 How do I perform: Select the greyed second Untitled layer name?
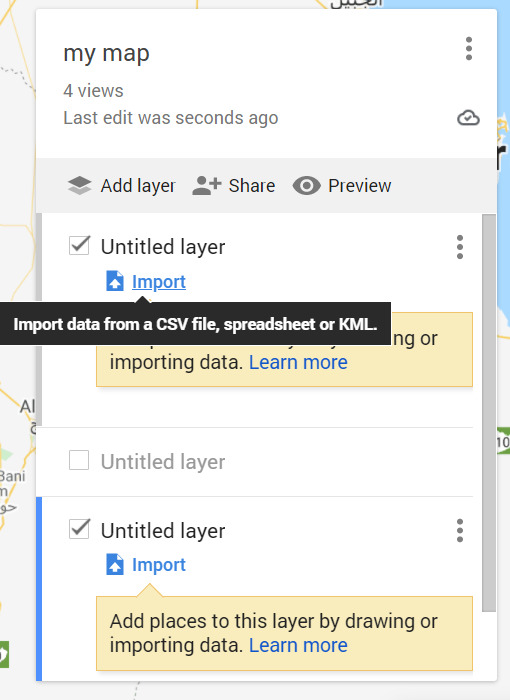tap(163, 462)
